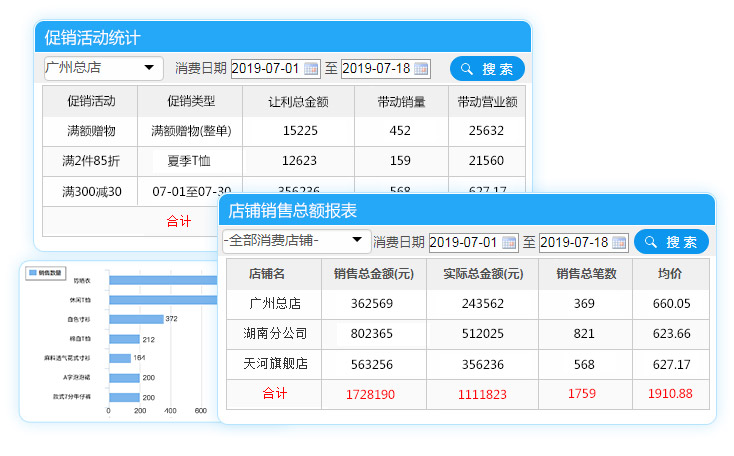Screen dimensions: 734x456
Task: Click 搜索 button in 店铺销售总额报表 panel
Action: tap(671, 242)
